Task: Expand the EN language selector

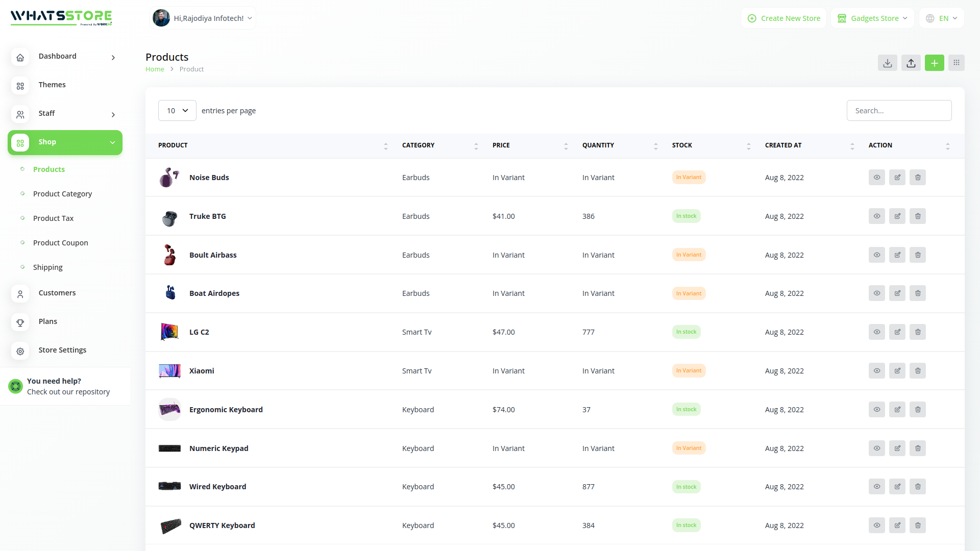Action: (x=942, y=18)
